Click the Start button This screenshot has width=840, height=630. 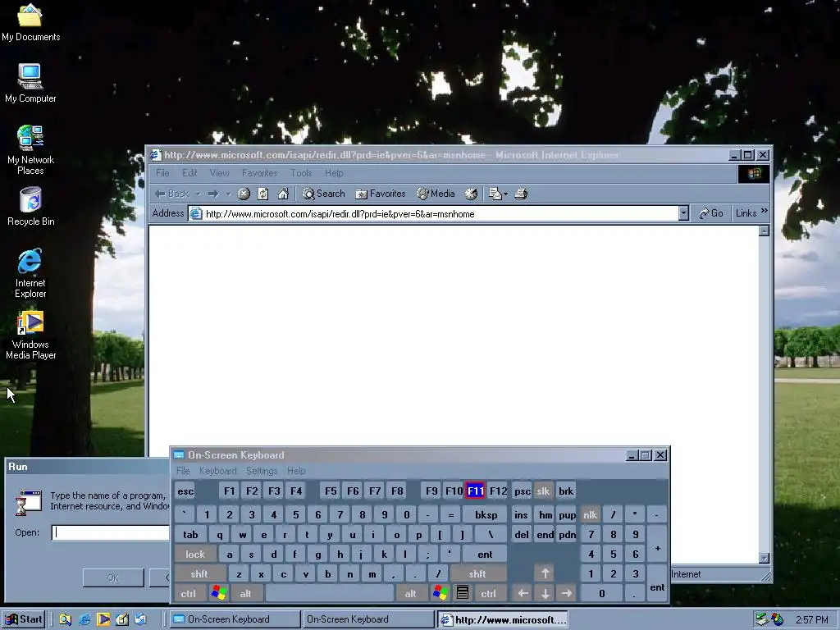click(x=24, y=620)
